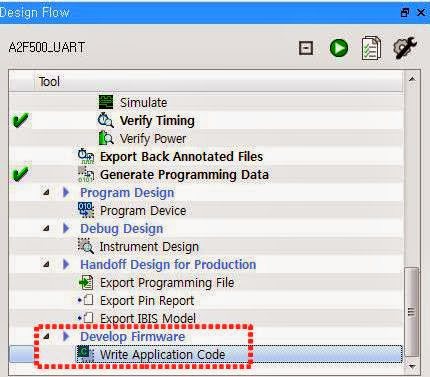Select the Instrument Design item
The height and width of the screenshot is (377, 430).
pyautogui.click(x=149, y=246)
